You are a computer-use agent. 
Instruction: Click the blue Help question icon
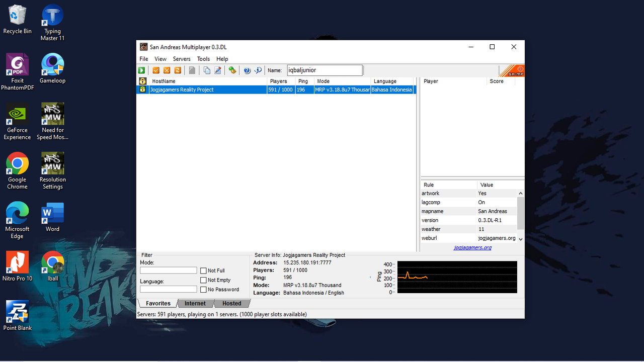247,70
